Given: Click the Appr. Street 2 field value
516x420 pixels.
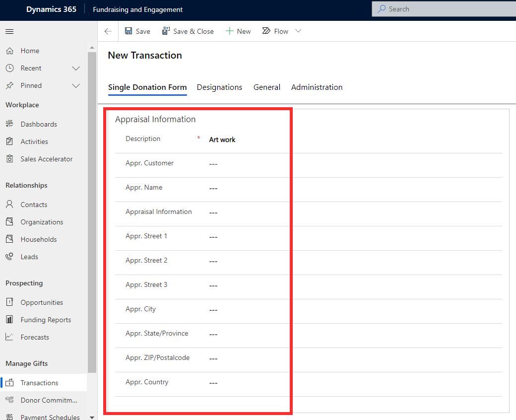Looking at the screenshot, I should click(x=213, y=261).
